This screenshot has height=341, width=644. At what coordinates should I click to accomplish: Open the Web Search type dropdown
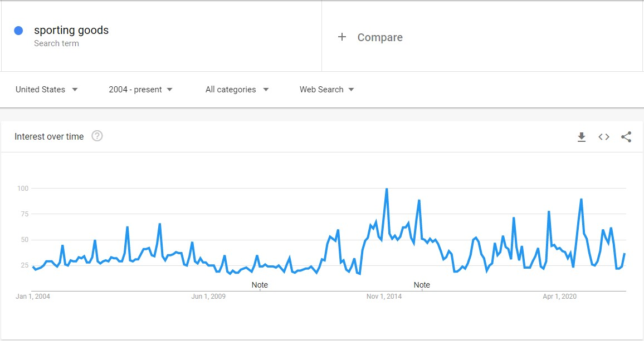pyautogui.click(x=326, y=90)
